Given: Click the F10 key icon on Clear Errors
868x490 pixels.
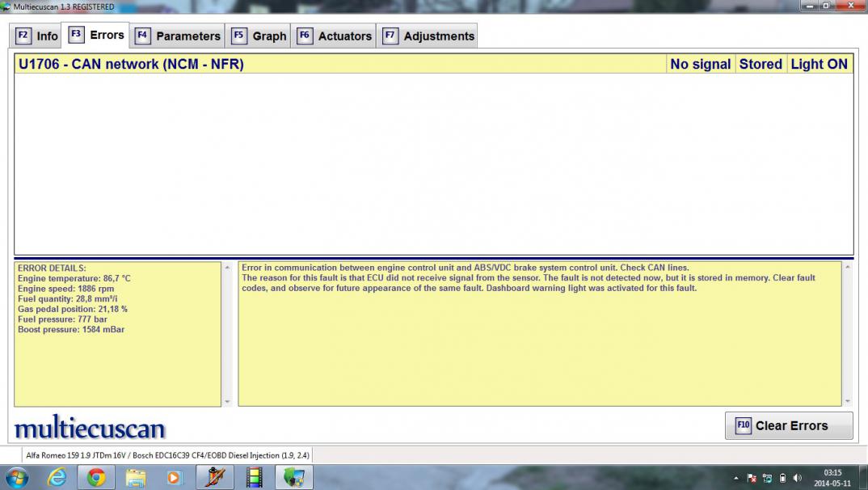Looking at the screenshot, I should tap(743, 425).
